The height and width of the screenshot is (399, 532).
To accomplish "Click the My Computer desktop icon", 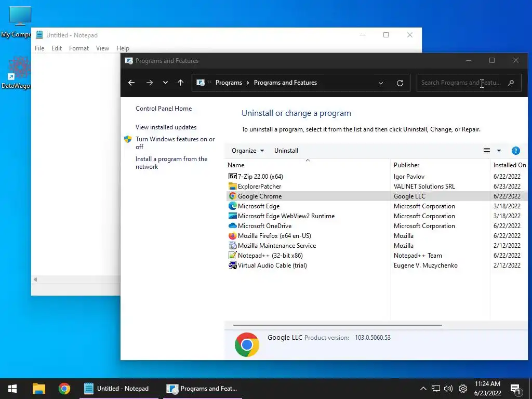I will [x=20, y=22].
